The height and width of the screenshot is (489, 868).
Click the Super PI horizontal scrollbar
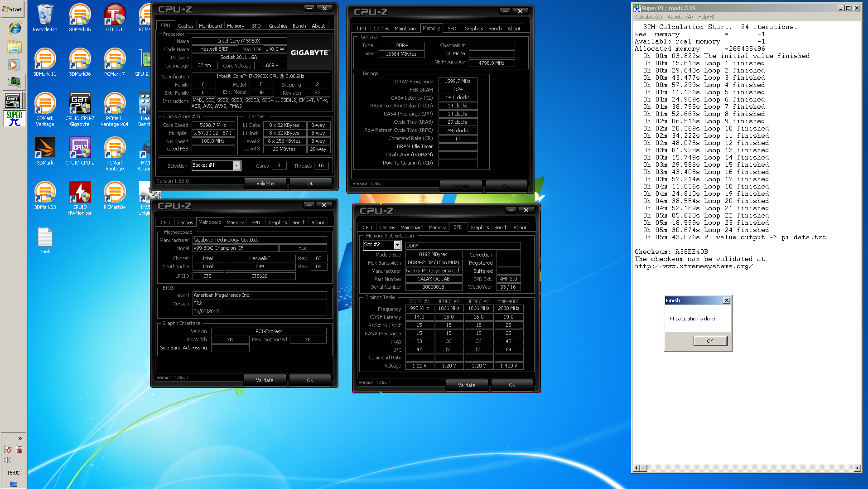pos(747,468)
